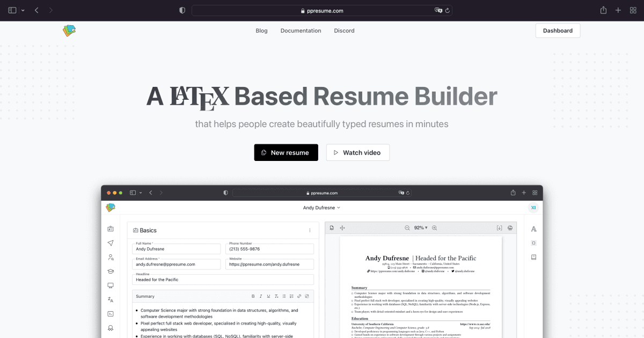Screen dimensions: 644x338
Task: Focus the top ppresume.com address bar
Action: pyautogui.click(x=321, y=10)
